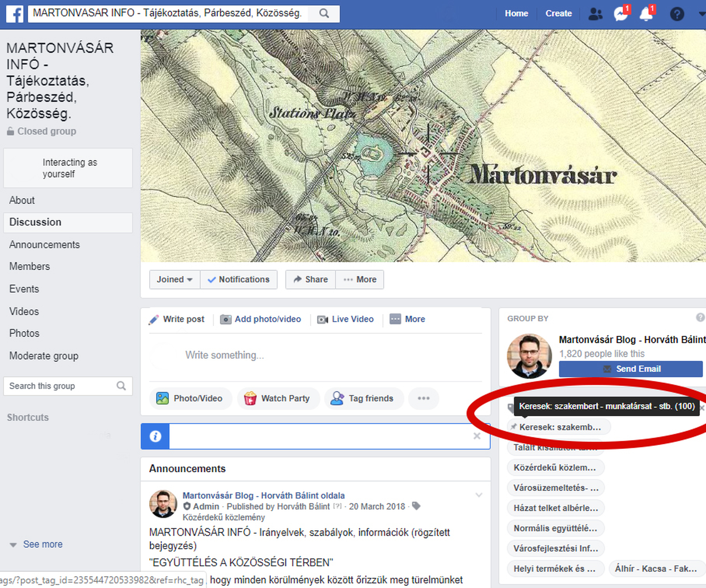
Task: Open the friend requests icon
Action: click(596, 14)
